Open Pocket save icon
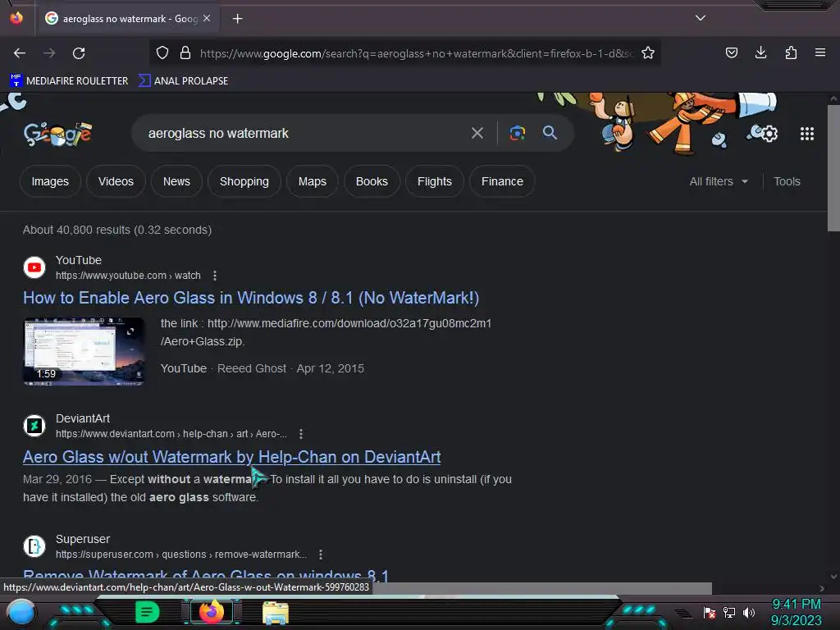This screenshot has width=840, height=630. (x=731, y=52)
